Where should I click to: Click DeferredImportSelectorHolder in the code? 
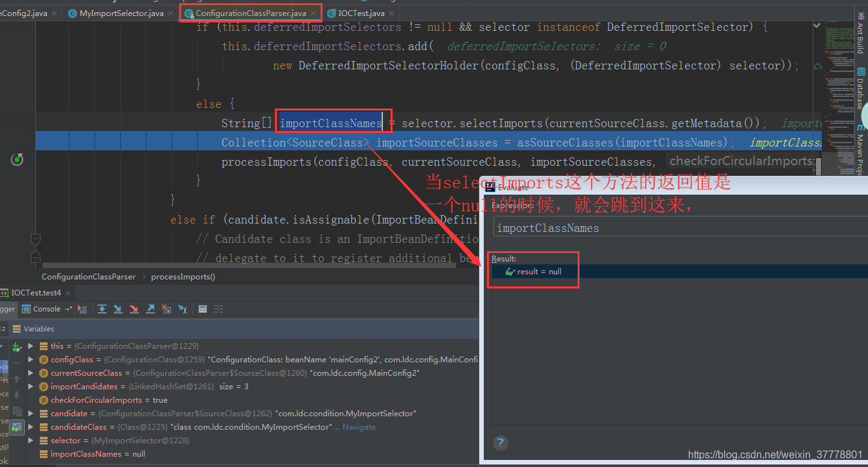tap(389, 66)
